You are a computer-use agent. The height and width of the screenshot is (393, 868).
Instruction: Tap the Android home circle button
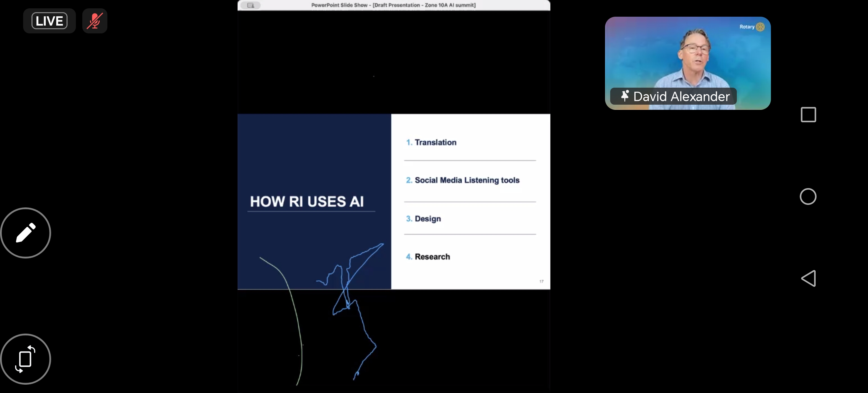coord(808,197)
